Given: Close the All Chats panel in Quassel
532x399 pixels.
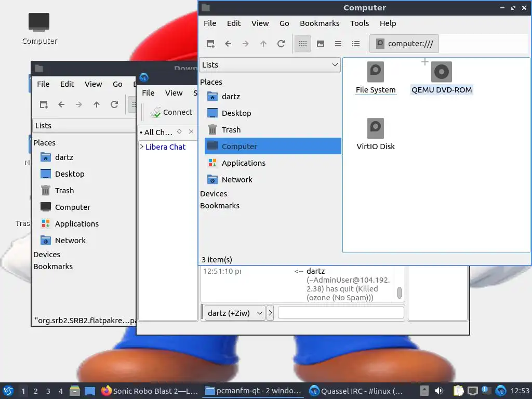Looking at the screenshot, I should pos(191,131).
